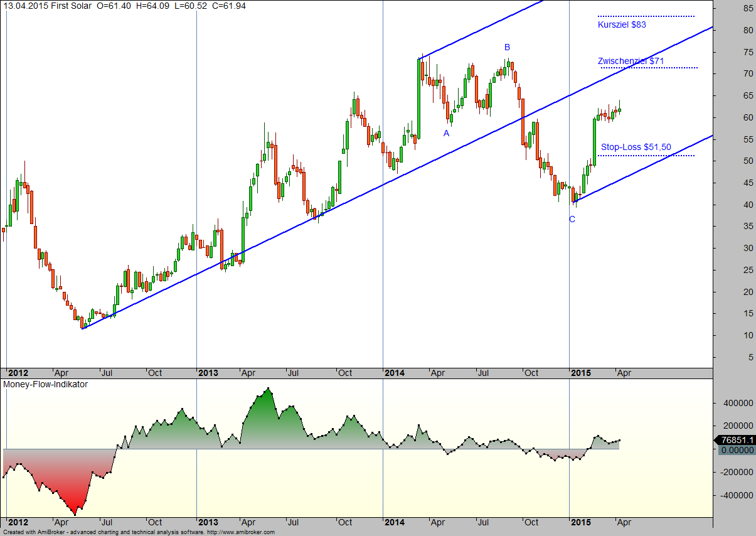The image size is (756, 536).
Task: Select the "Zwischenziel $71" annotation label
Action: coord(631,62)
